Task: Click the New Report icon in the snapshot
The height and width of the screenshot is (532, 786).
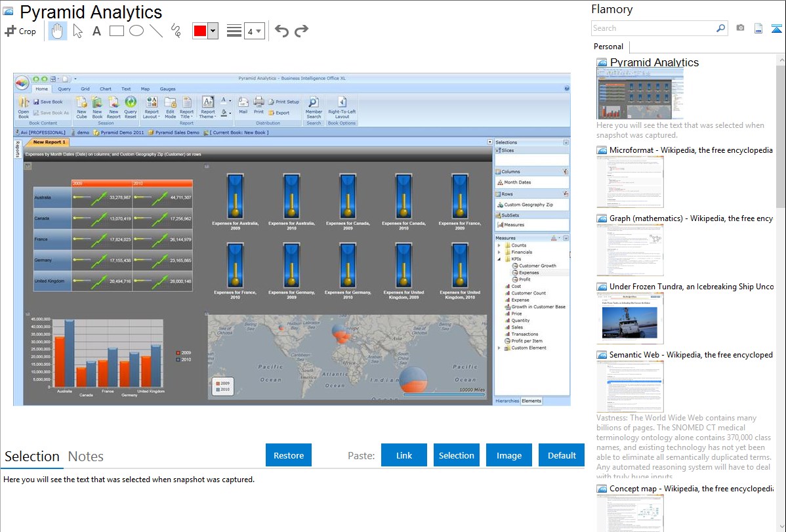Action: (x=114, y=108)
